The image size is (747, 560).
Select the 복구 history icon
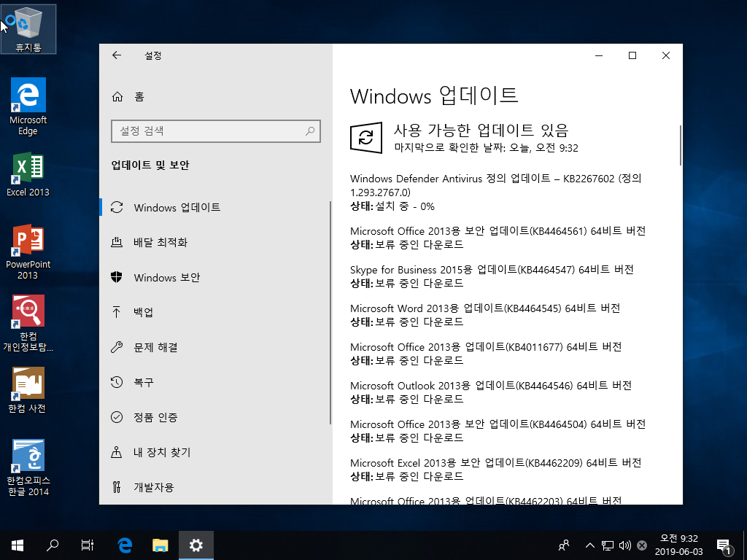(x=117, y=382)
